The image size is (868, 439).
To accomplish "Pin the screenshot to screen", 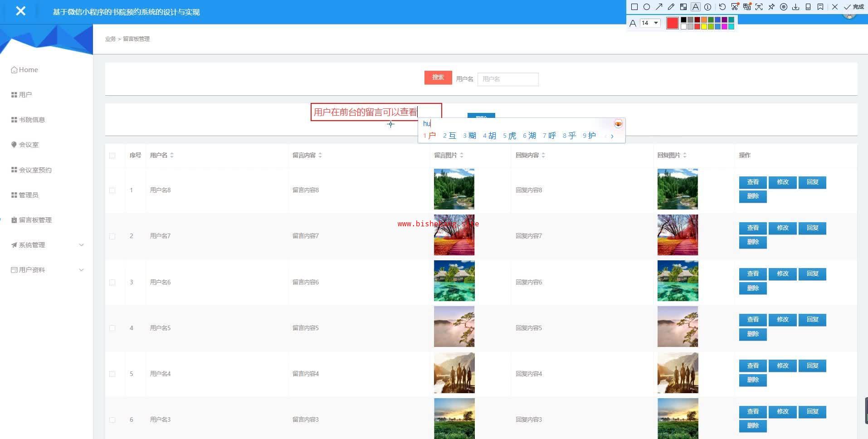I will click(771, 7).
